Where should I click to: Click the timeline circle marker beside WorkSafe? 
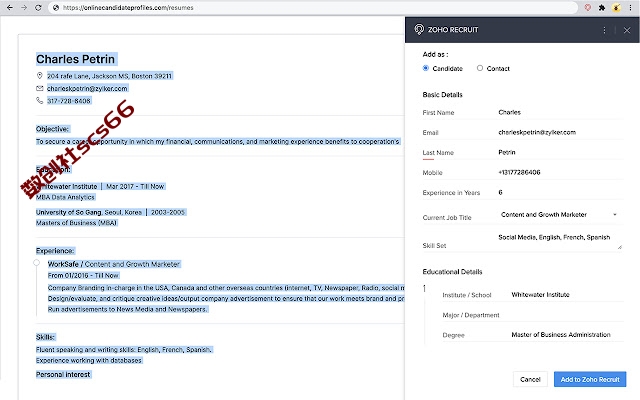(36, 262)
